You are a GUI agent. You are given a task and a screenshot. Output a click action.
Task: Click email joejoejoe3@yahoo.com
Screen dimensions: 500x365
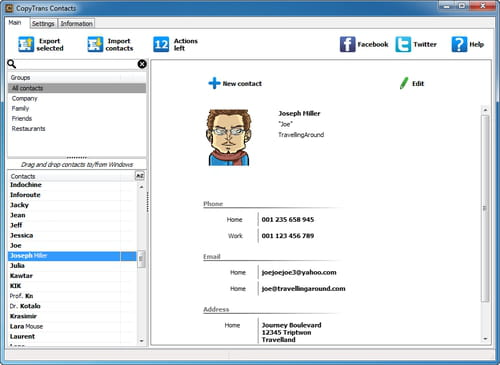coord(299,272)
